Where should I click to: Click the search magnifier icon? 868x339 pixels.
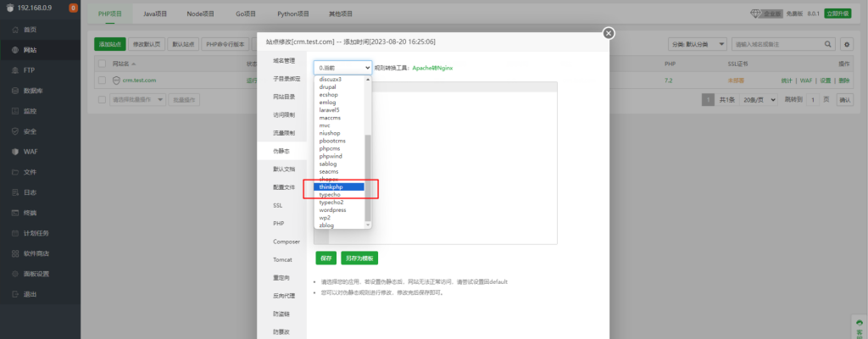pyautogui.click(x=828, y=43)
